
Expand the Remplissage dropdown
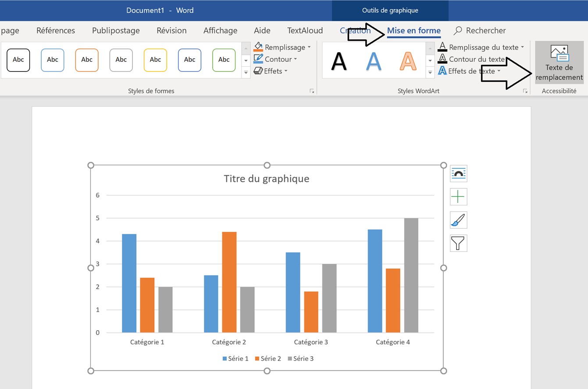[x=309, y=47]
